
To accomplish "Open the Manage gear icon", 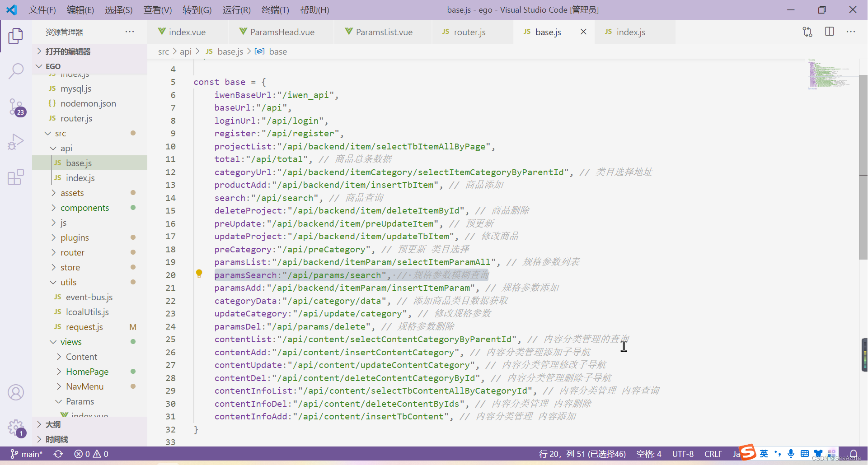I will coord(16,427).
